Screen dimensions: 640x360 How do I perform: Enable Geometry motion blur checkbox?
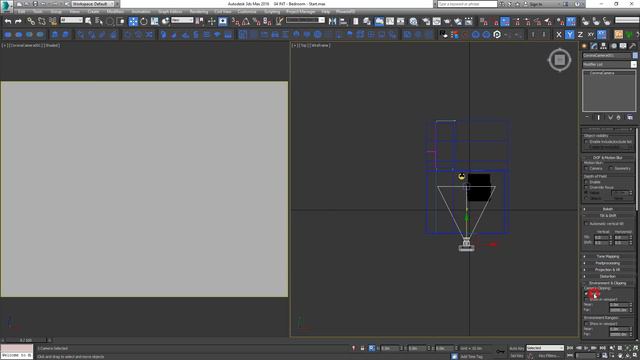click(x=611, y=168)
